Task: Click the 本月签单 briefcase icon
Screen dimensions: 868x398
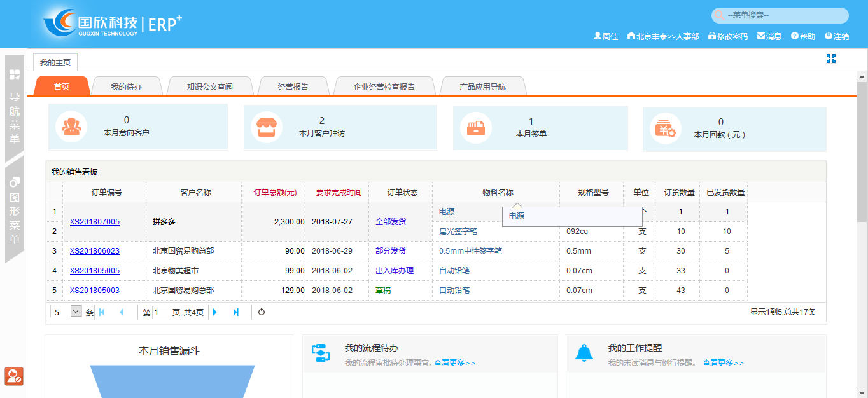Action: 475,128
